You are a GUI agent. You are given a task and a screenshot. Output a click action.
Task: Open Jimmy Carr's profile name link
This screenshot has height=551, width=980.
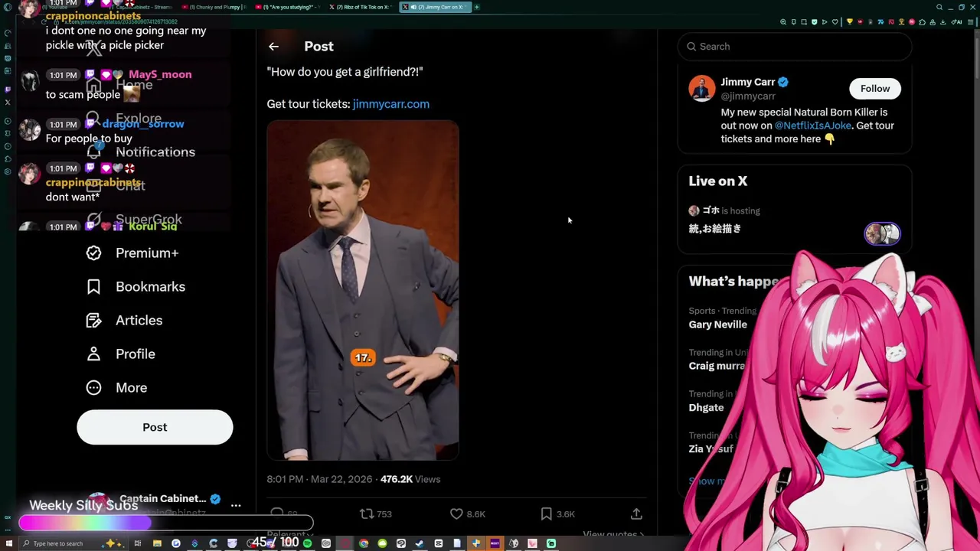tap(748, 82)
